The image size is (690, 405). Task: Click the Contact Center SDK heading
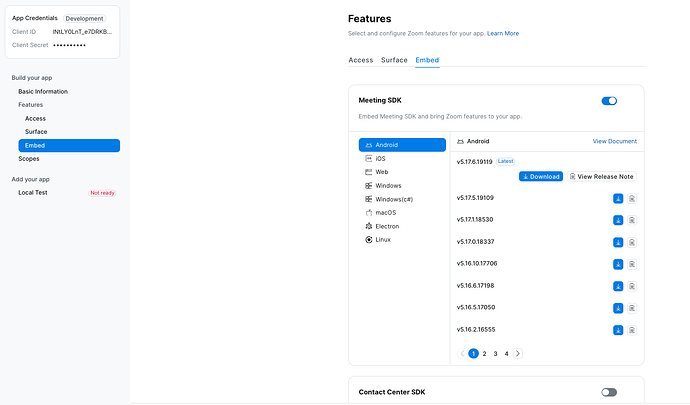[392, 392]
